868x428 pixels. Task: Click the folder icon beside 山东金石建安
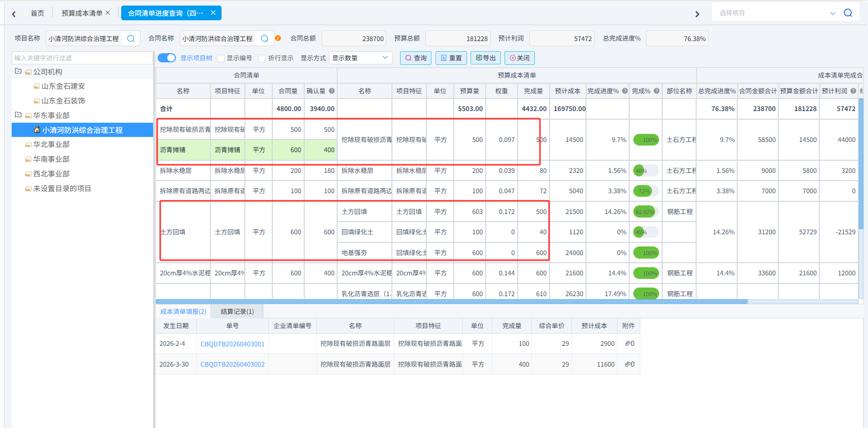click(37, 86)
